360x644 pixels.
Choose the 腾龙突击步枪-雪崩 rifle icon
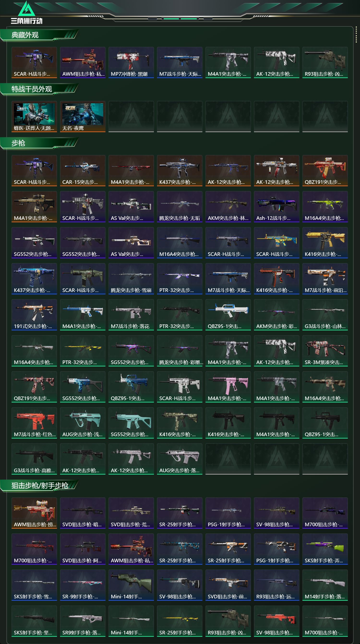tap(131, 279)
